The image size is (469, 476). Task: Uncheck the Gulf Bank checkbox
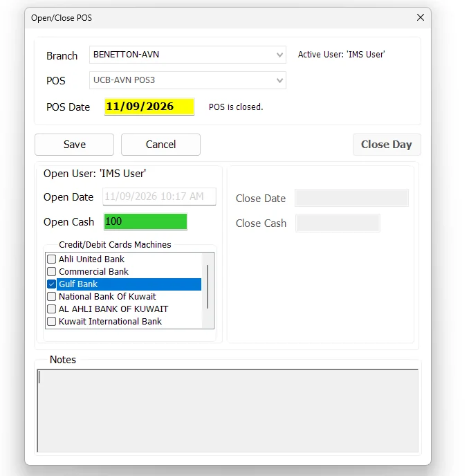52,284
